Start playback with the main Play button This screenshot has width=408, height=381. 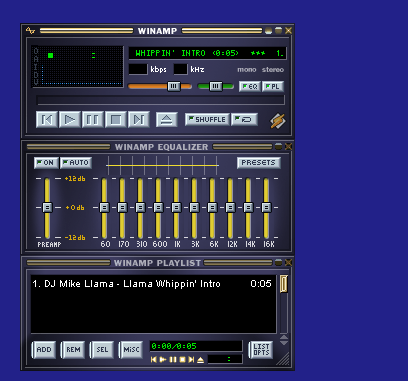click(x=70, y=119)
